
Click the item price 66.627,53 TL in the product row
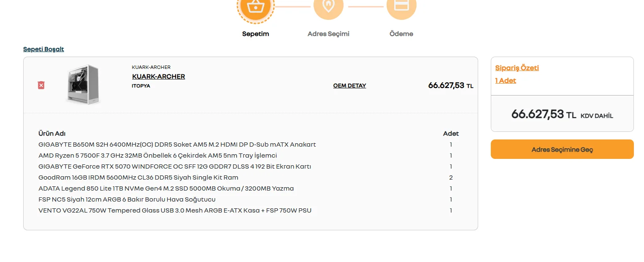point(451,85)
